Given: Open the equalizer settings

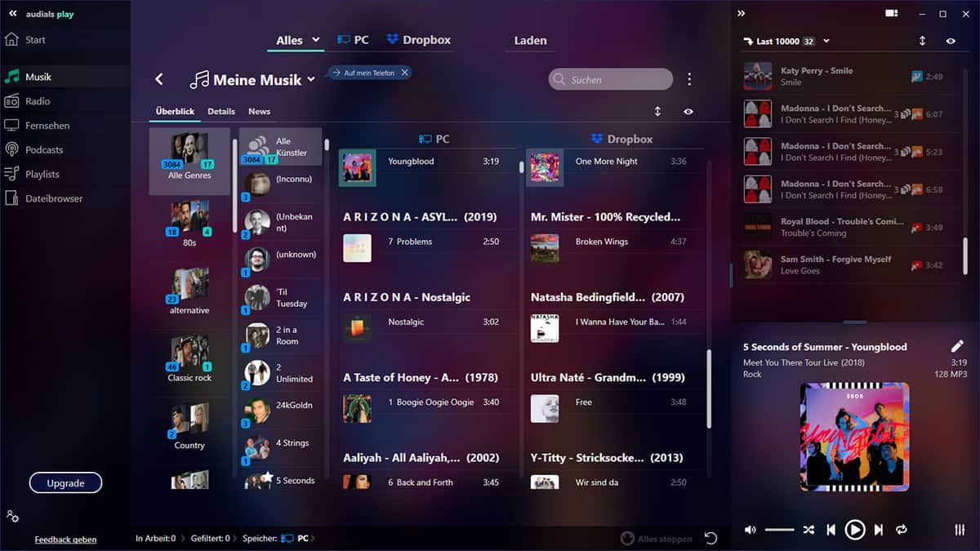Looking at the screenshot, I should [x=960, y=530].
